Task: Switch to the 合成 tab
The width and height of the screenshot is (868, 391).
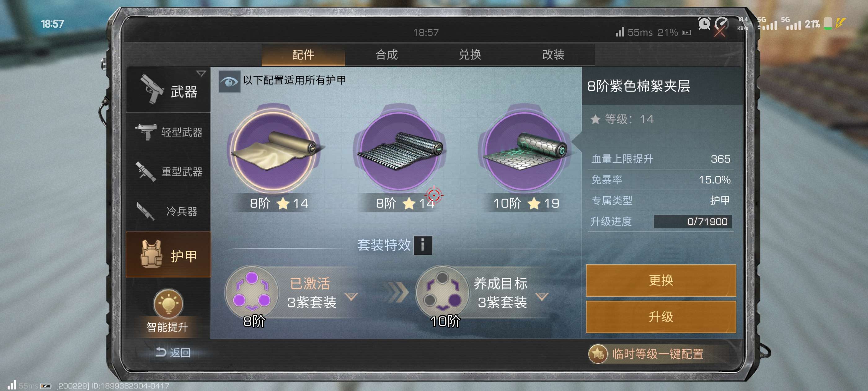Action: [387, 55]
